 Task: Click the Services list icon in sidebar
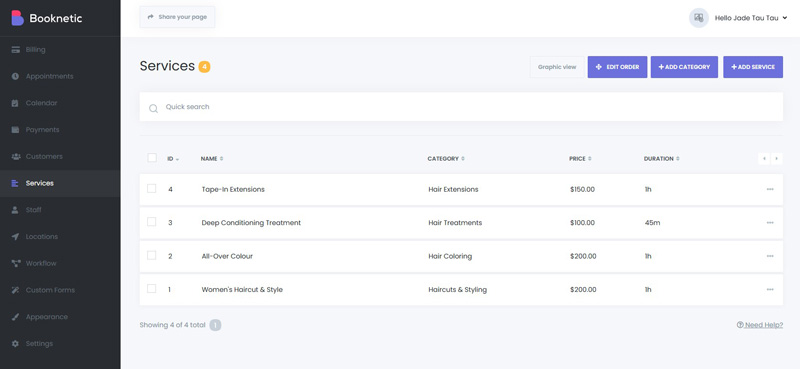(x=15, y=183)
